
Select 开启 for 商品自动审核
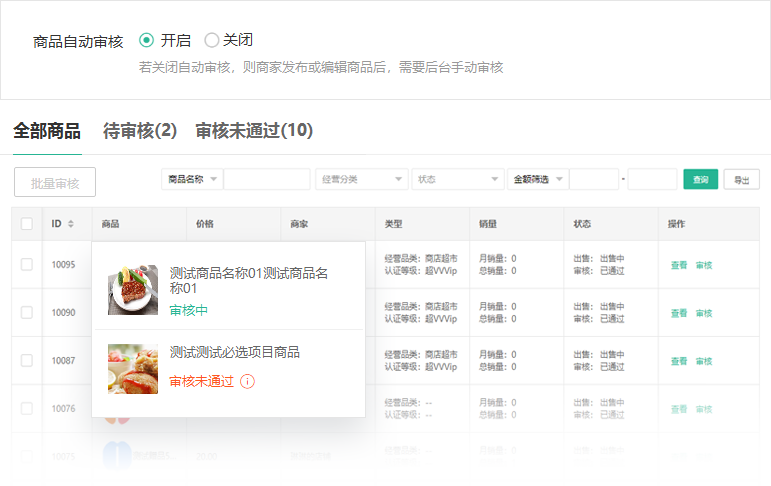point(147,40)
